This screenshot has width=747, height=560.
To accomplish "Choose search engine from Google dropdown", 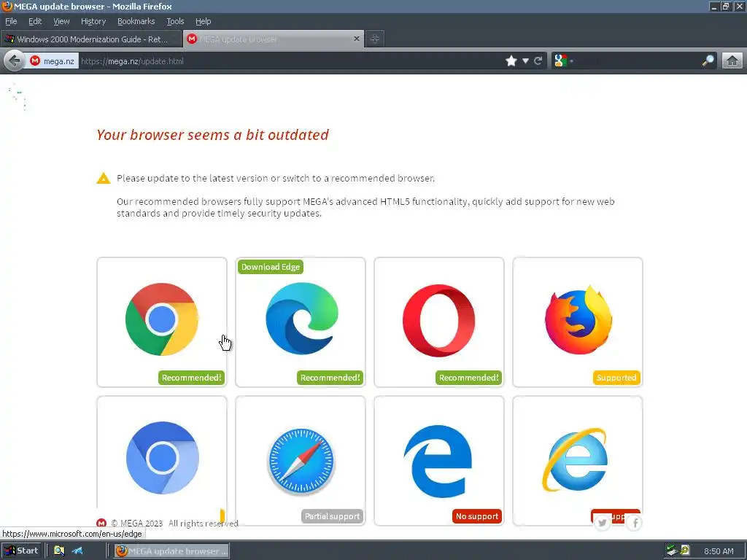I will pos(563,61).
